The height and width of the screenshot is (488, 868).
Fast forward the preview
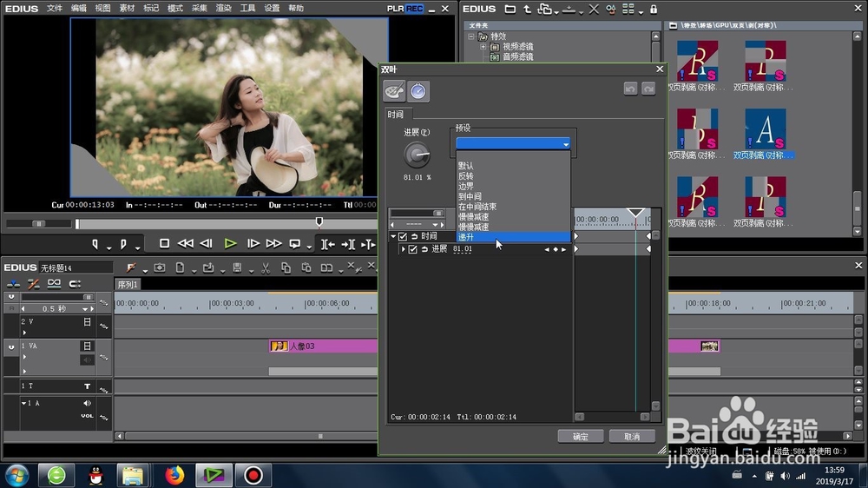point(273,243)
